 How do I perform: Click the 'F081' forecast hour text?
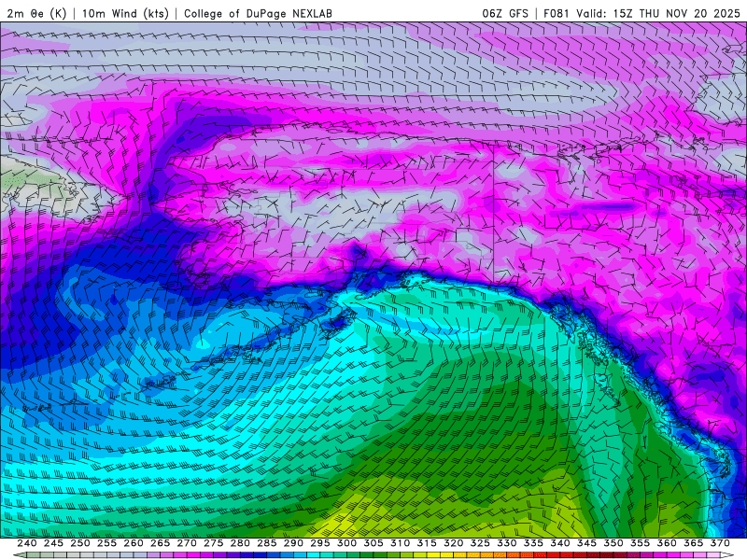[557, 13]
